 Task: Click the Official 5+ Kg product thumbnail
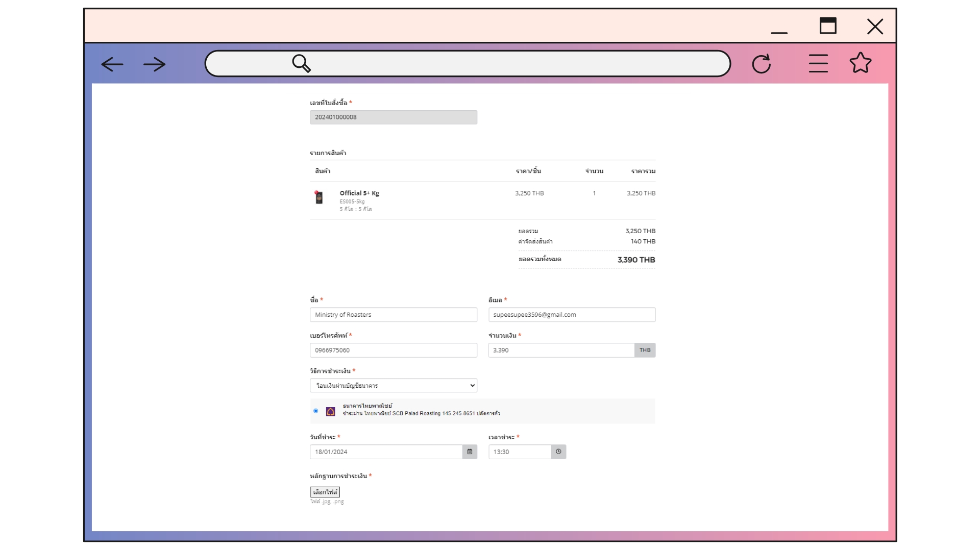coord(319,197)
